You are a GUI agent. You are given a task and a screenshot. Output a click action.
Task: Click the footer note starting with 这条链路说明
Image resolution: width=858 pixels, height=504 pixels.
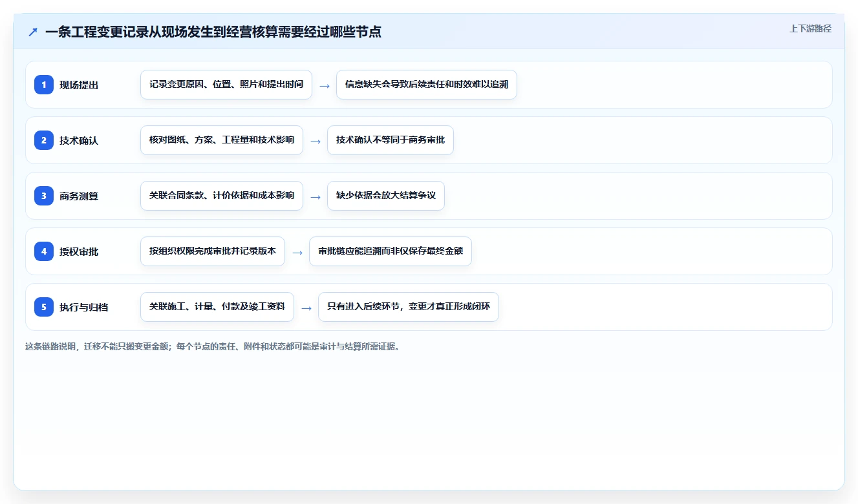click(x=213, y=346)
